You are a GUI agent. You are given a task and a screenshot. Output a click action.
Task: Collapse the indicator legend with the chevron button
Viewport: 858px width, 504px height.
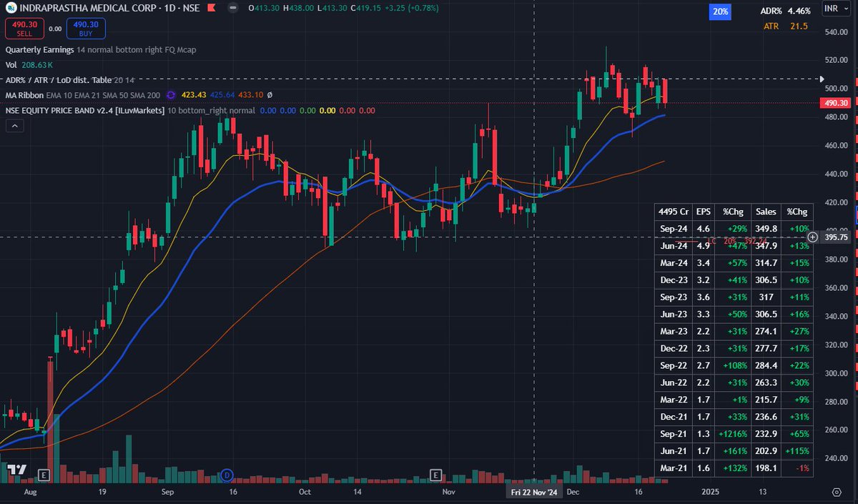pos(14,126)
